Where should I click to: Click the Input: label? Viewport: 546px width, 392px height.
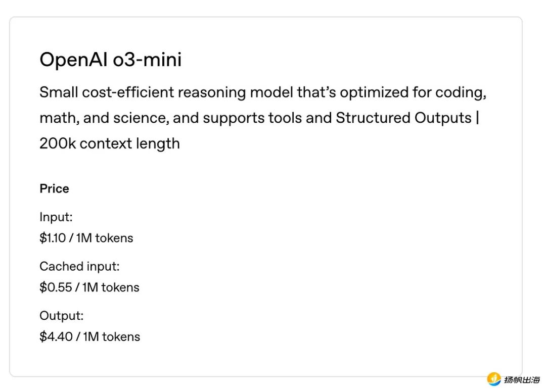pos(56,217)
